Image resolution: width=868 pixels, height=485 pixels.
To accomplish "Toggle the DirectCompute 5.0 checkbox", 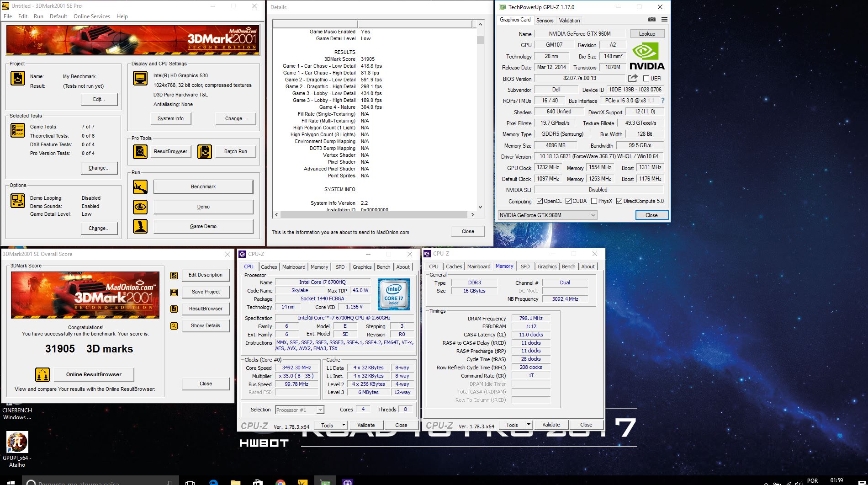I will pos(619,201).
